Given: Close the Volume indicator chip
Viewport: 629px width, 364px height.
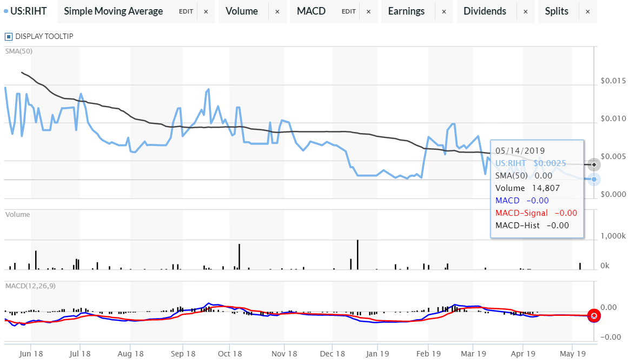Looking at the screenshot, I should [x=277, y=11].
